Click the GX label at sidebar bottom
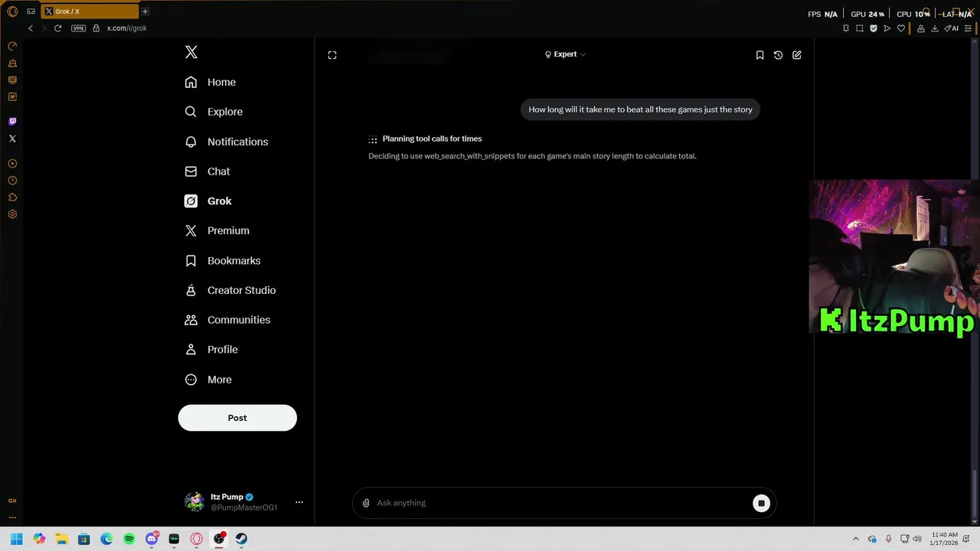This screenshot has height=551, width=980. click(x=12, y=500)
